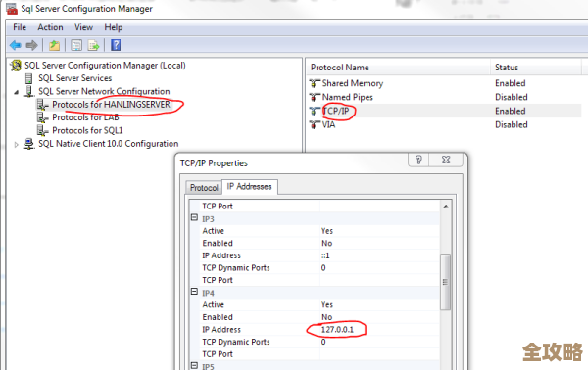Click the Named Pipes protocol icon
Screen dimensions: 588x370
point(315,97)
